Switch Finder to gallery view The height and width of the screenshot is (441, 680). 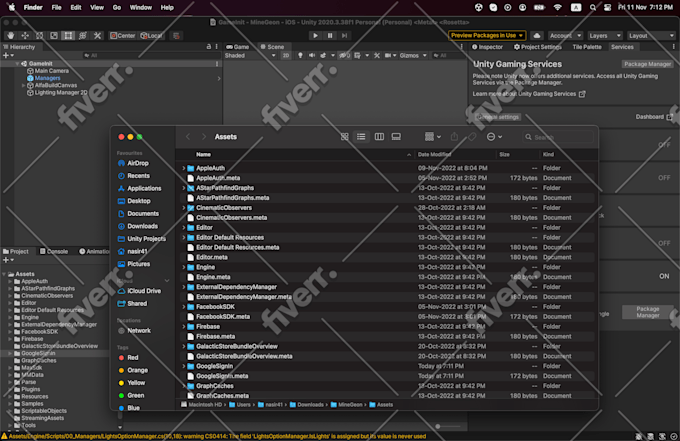[x=396, y=137]
